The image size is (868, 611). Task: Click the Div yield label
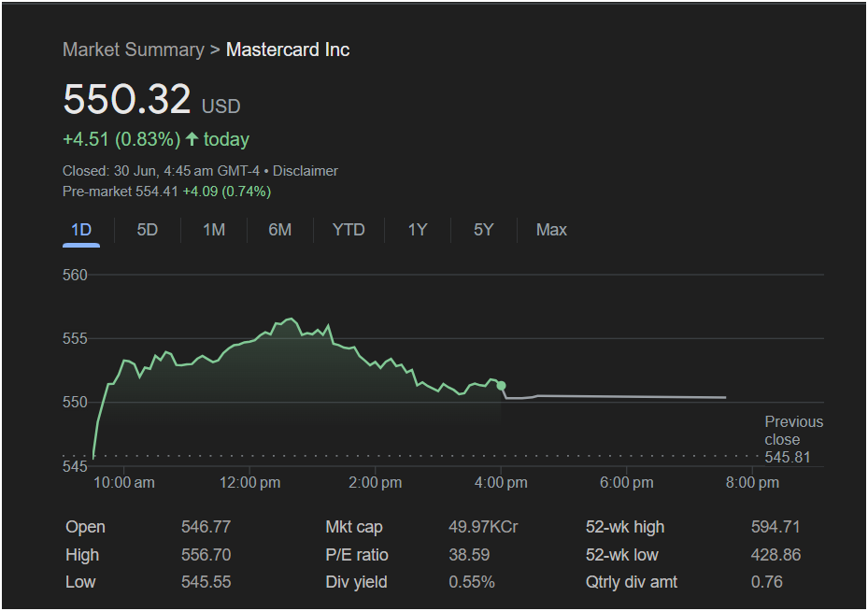356,582
